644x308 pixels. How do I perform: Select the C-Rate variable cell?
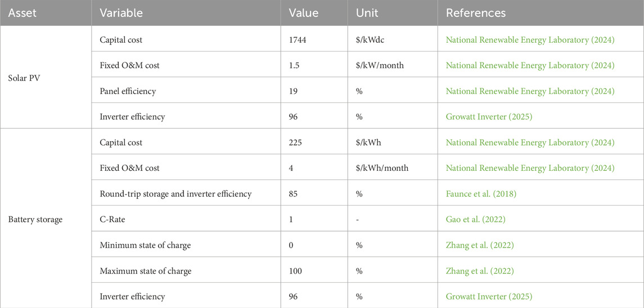[x=112, y=220]
